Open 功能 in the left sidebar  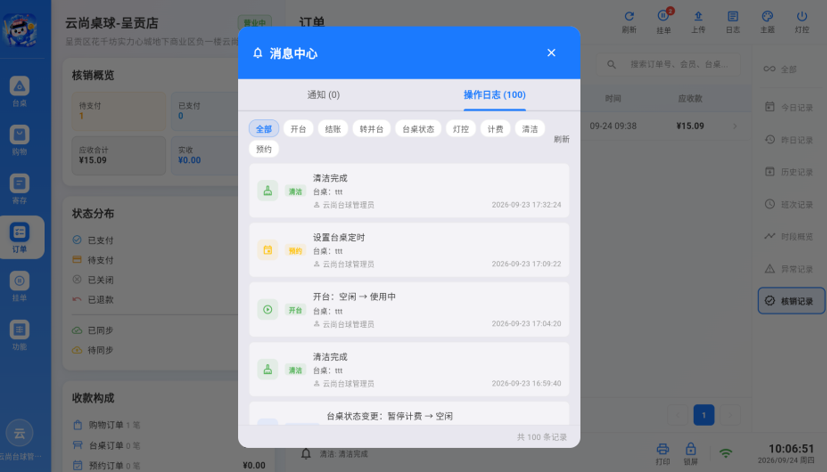[20, 335]
